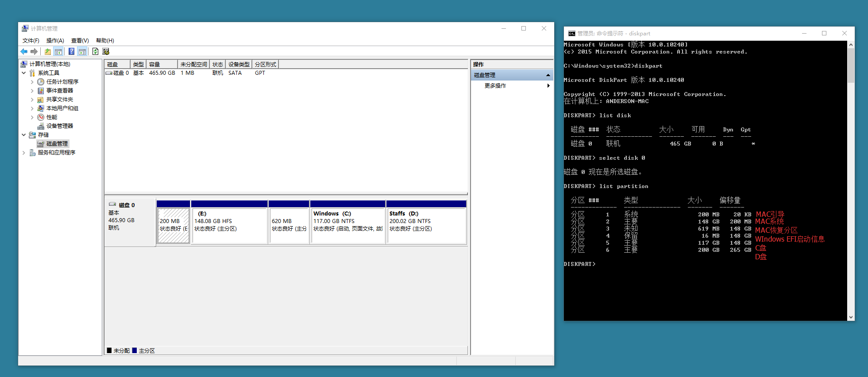Click the diskpart window scrollbar down arrow
Image resolution: width=868 pixels, height=377 pixels.
pos(851,317)
